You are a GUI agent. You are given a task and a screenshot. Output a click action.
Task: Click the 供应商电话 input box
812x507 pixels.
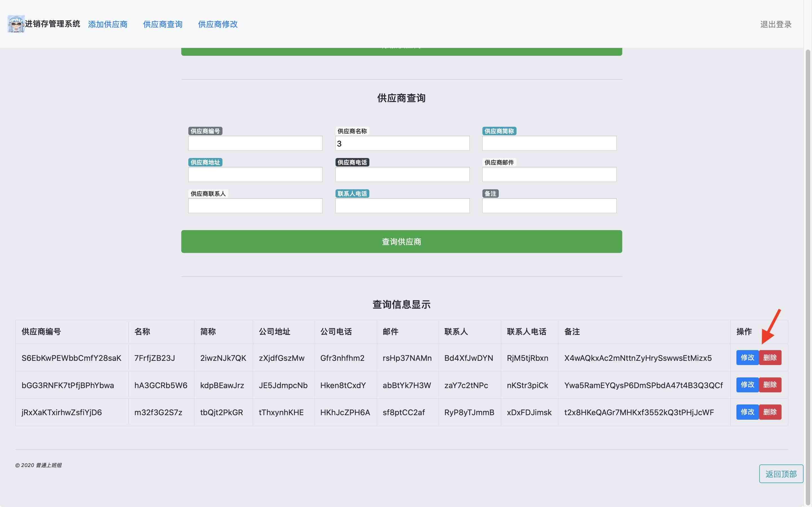coord(402,174)
